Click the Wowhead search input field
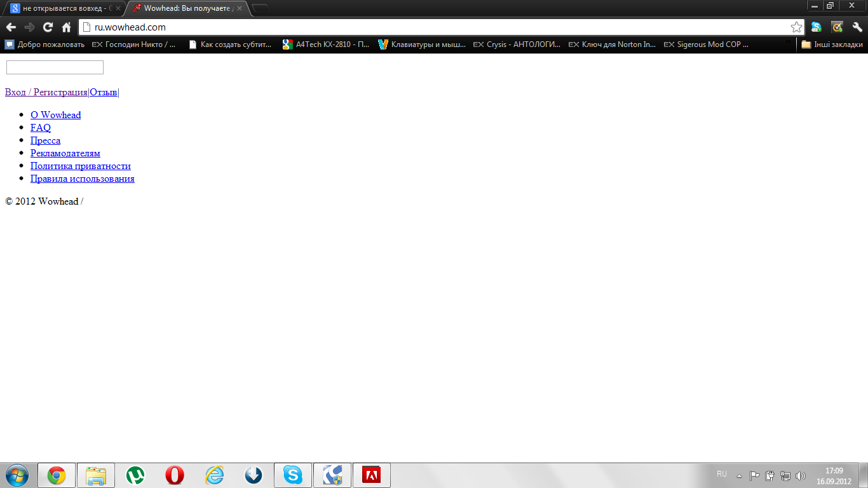Image resolution: width=868 pixels, height=488 pixels. [x=55, y=67]
